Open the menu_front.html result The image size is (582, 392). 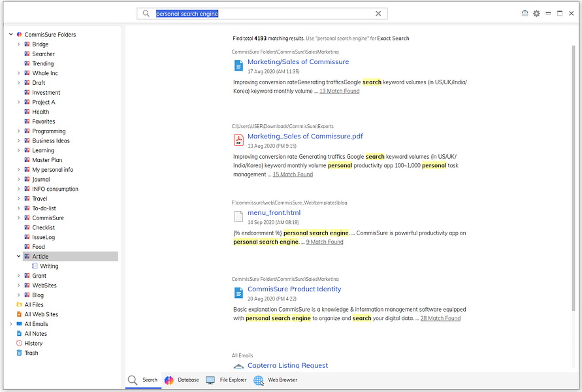(274, 213)
